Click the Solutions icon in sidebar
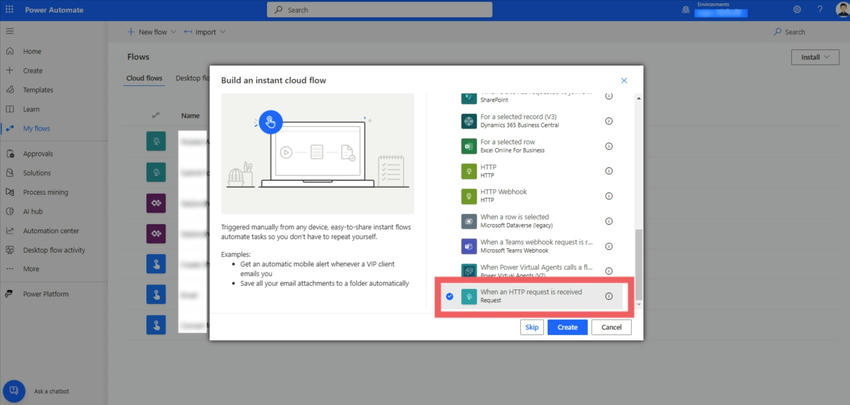 (10, 173)
